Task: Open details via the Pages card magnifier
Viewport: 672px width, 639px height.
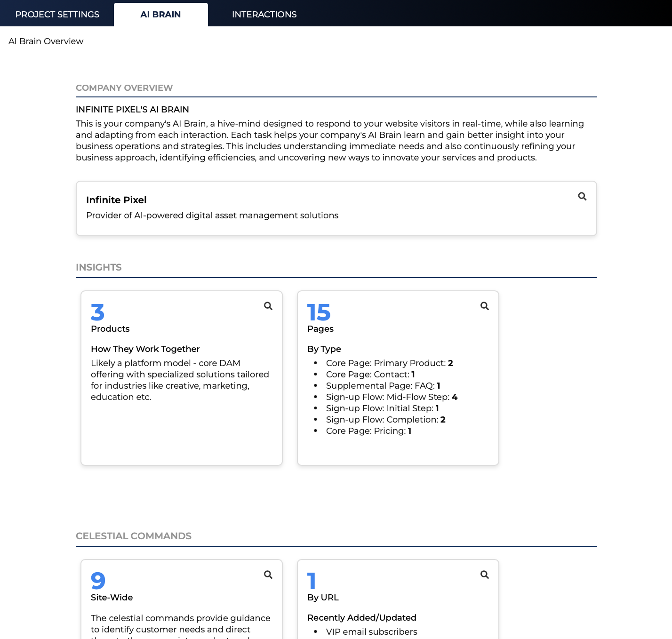Action: tap(484, 306)
